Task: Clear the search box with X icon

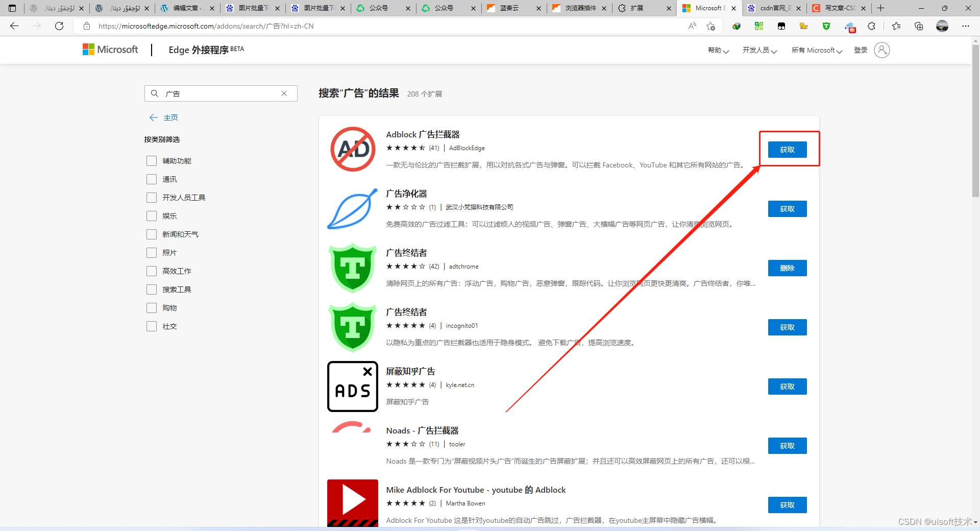Action: coord(284,93)
